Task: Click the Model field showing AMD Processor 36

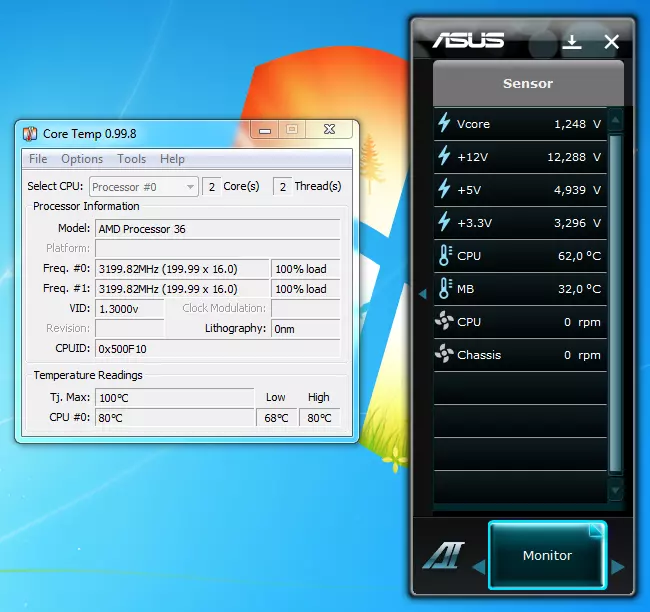Action: coord(218,229)
